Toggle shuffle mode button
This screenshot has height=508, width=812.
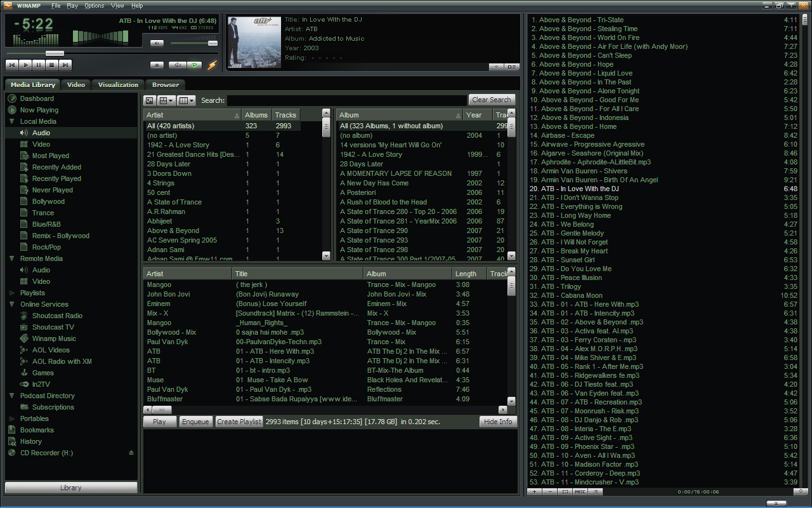click(176, 65)
